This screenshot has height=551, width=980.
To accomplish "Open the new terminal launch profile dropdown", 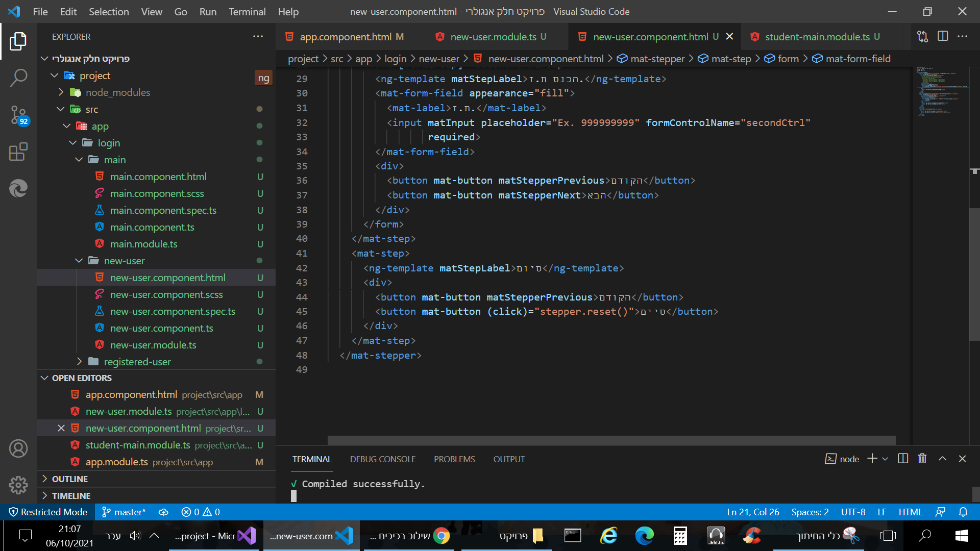I will (x=885, y=459).
